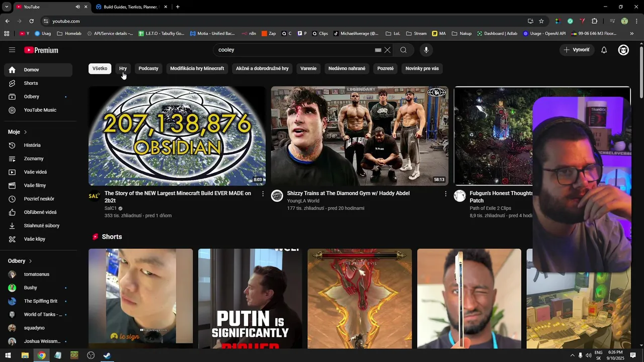
Task: Select the Akčné a dobrodružné hry chip
Action: pos(262,68)
